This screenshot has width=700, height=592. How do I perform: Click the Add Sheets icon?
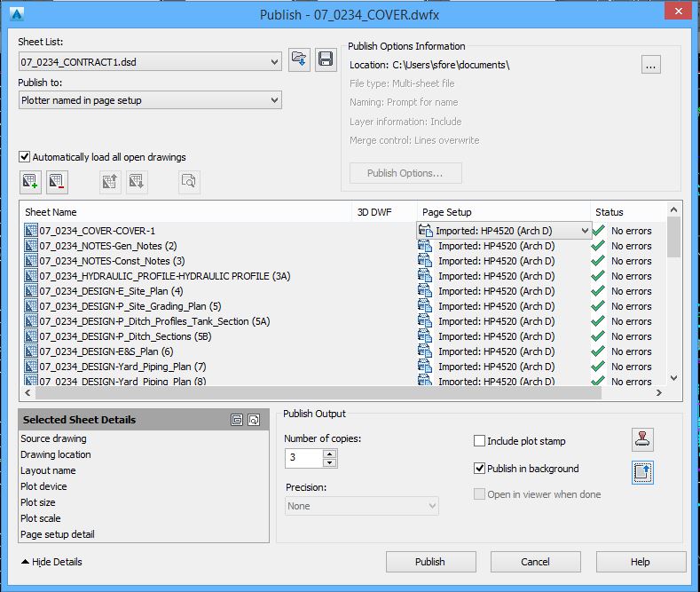tap(30, 182)
